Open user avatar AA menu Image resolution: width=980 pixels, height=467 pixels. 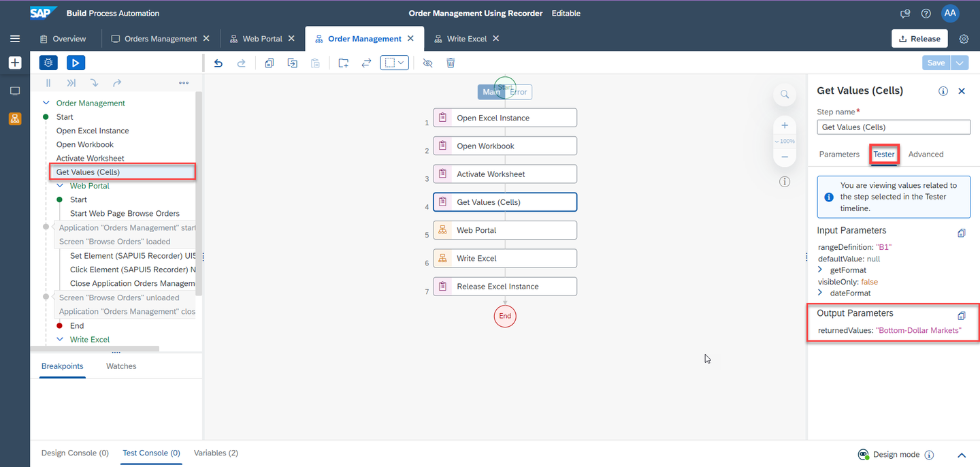click(x=950, y=14)
